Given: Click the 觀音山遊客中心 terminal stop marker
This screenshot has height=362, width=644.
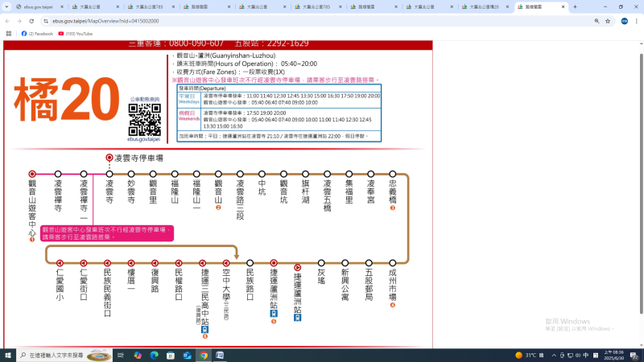Looking at the screenshot, I should pos(32,174).
